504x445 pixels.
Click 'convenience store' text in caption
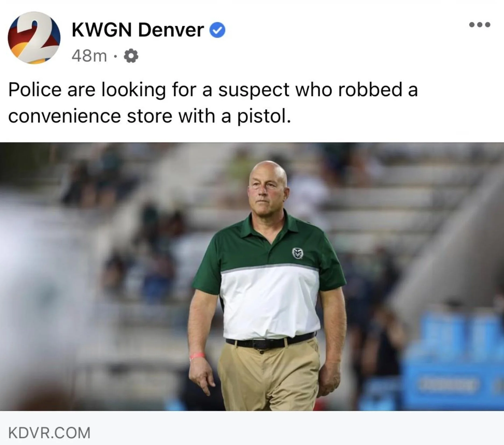tap(90, 116)
